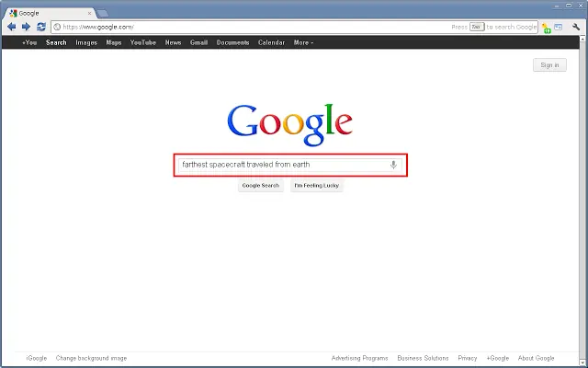
Task: Select the Google browser tab
Action: 51,13
